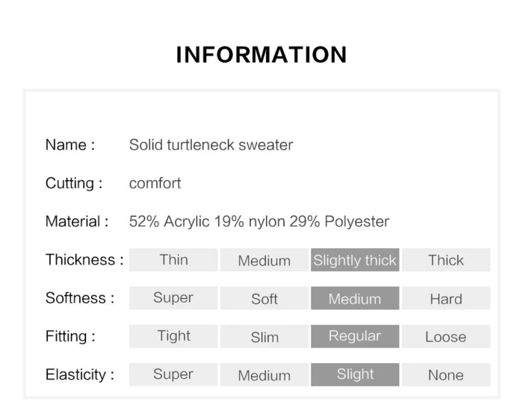Viewport: 523px width, 420px height.
Task: Choose Medium thickness option
Action: click(264, 260)
